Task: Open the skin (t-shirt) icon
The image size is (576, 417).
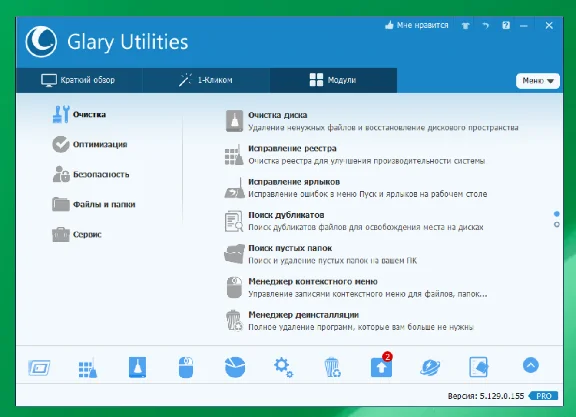Action: click(465, 25)
